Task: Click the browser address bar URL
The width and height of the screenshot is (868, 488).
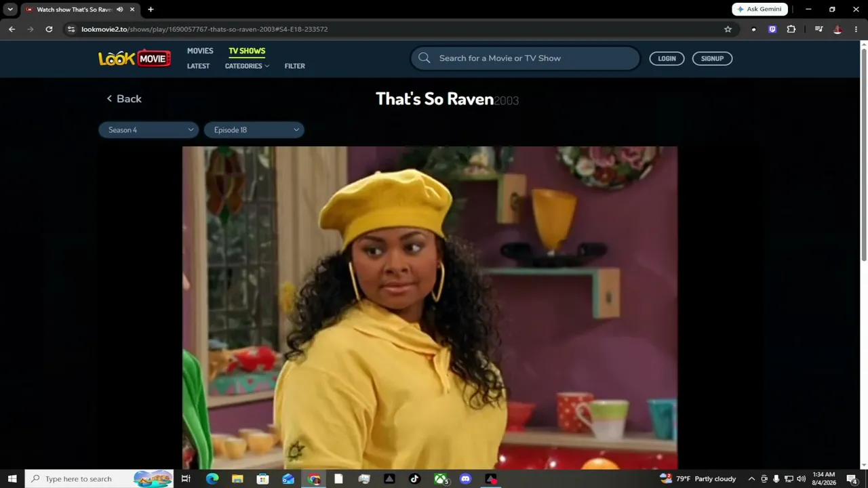Action: coord(204,29)
